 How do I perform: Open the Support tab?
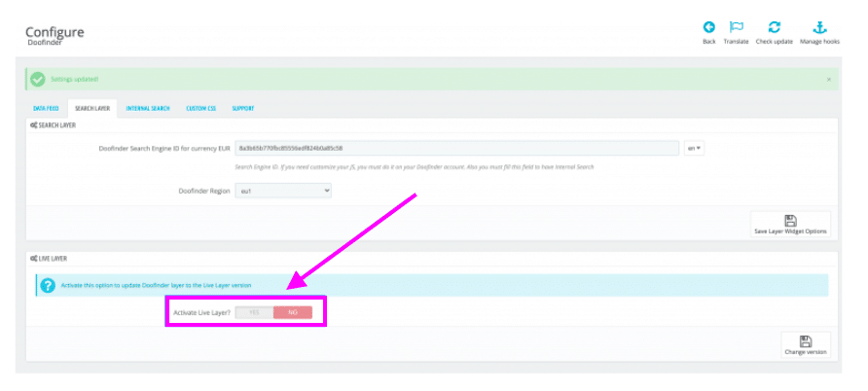(x=243, y=108)
